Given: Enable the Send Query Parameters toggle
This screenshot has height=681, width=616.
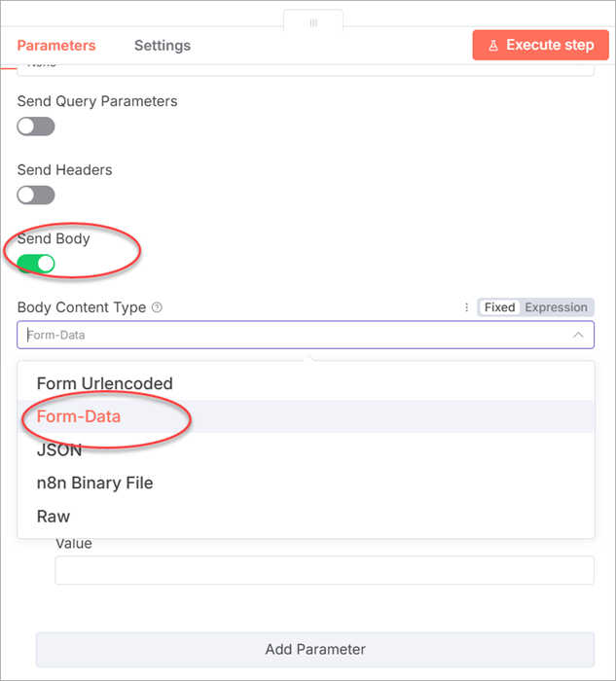Looking at the screenshot, I should (x=36, y=126).
